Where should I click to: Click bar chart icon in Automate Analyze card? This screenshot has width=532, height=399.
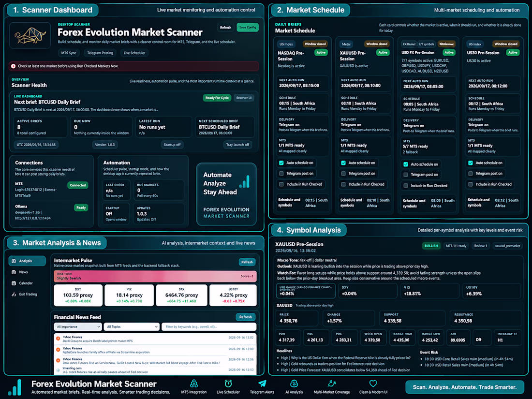coord(244,181)
